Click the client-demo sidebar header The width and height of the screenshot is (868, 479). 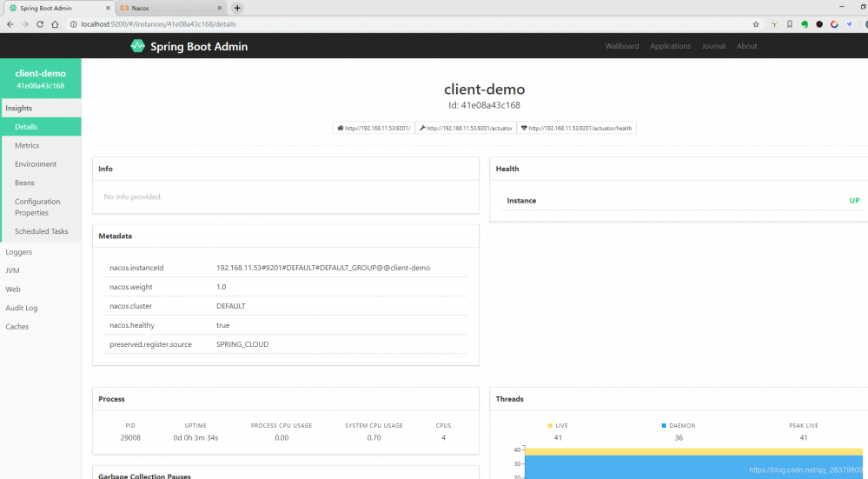point(41,78)
